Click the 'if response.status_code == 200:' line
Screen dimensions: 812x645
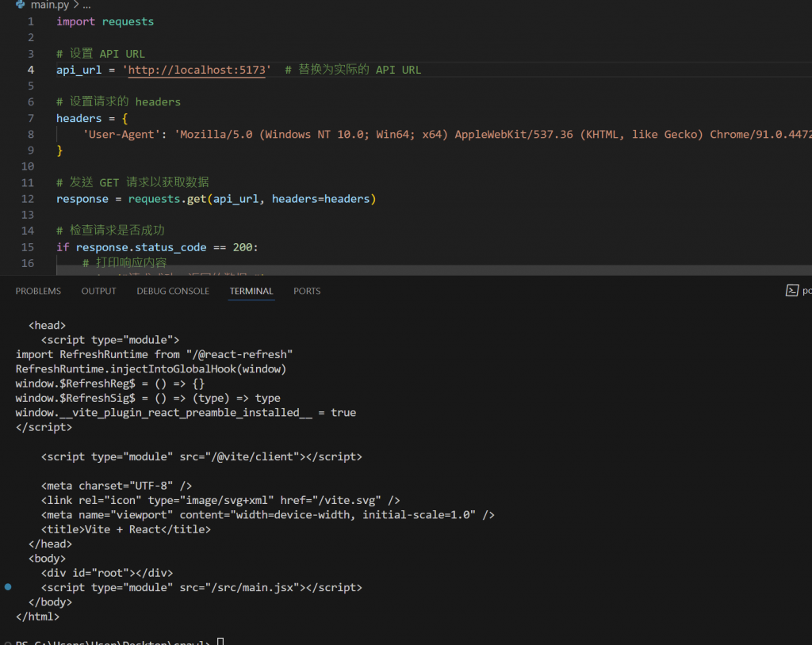point(158,247)
